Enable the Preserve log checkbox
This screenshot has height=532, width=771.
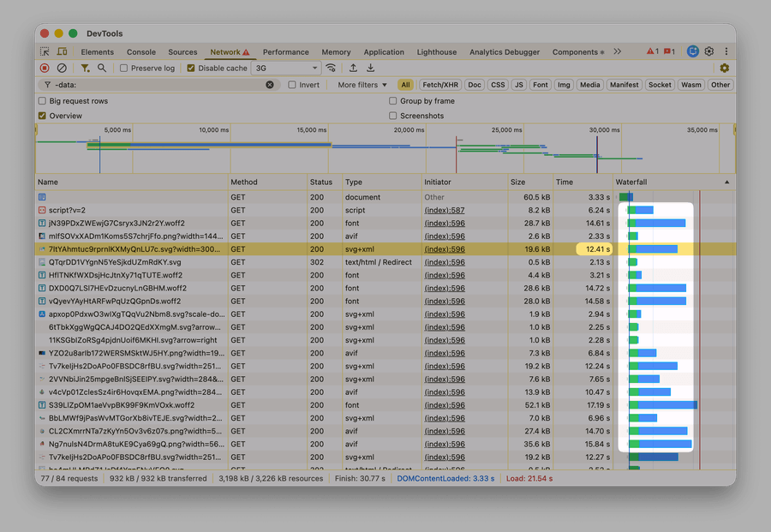point(124,68)
